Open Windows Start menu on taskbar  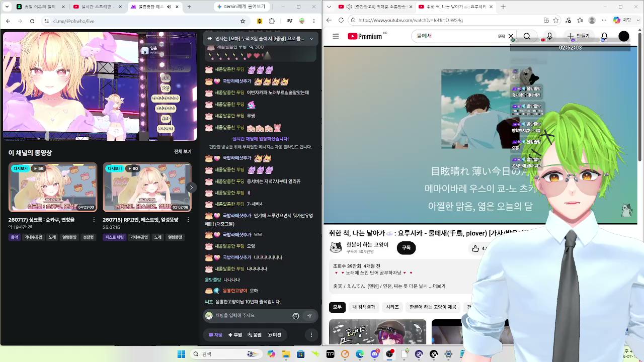pyautogui.click(x=181, y=354)
